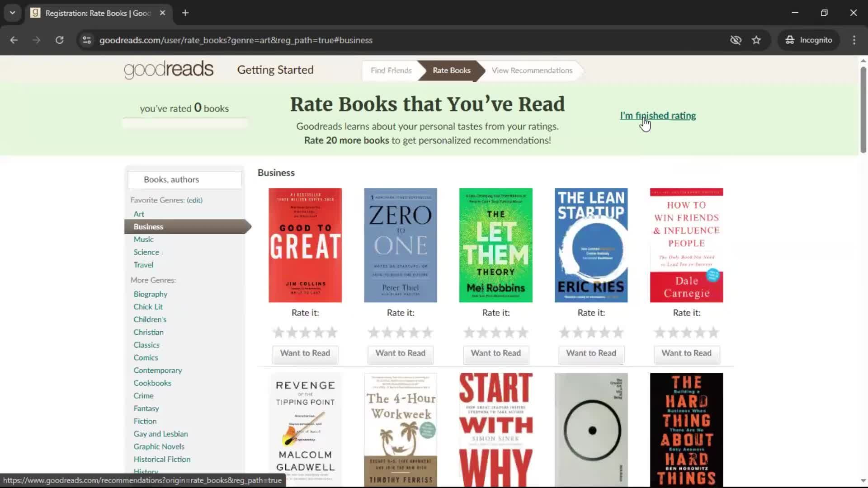Open the Christian genre
This screenshot has height=488, width=868.
[148, 332]
